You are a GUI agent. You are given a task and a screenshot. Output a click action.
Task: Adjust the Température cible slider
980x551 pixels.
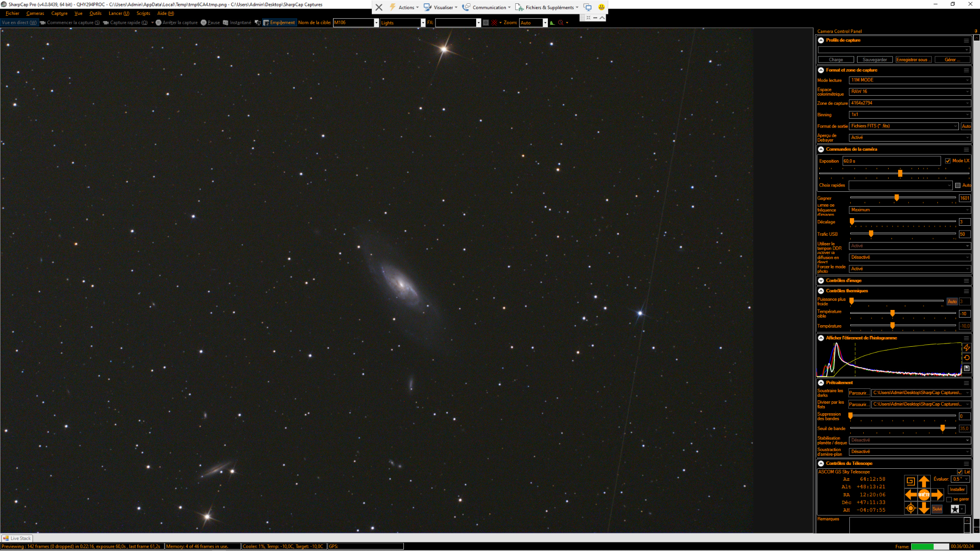click(x=892, y=313)
